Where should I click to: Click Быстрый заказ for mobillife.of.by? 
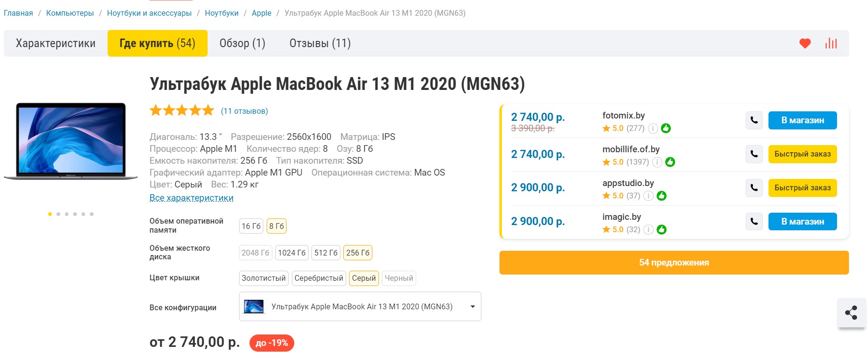coord(803,154)
